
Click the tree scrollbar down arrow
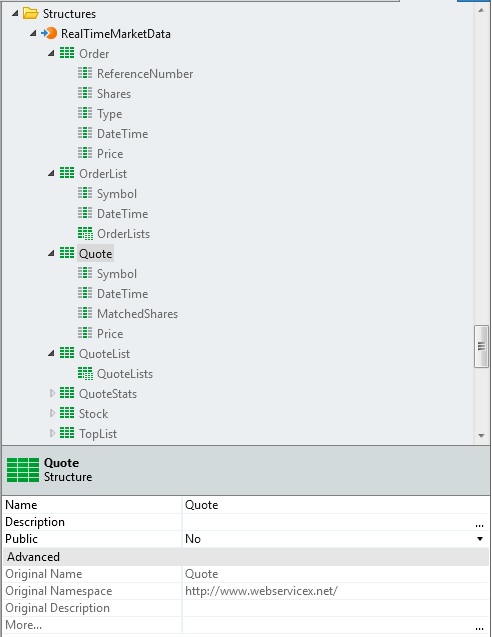coord(481,436)
